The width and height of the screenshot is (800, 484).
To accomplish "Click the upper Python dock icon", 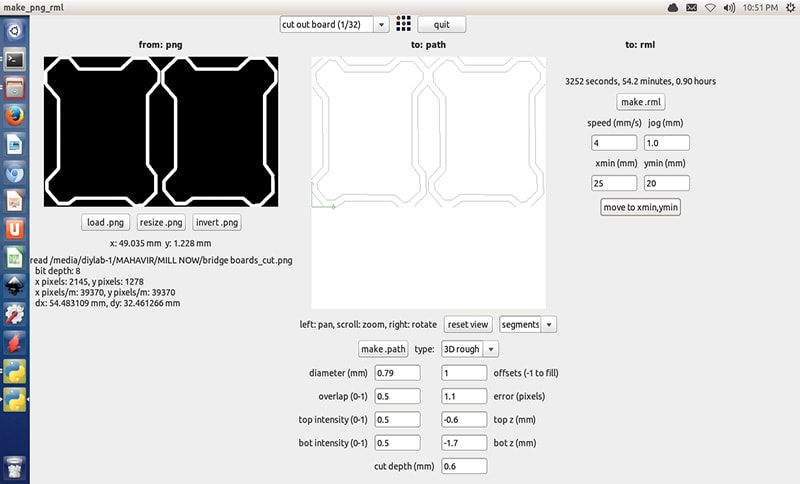I will (x=14, y=371).
